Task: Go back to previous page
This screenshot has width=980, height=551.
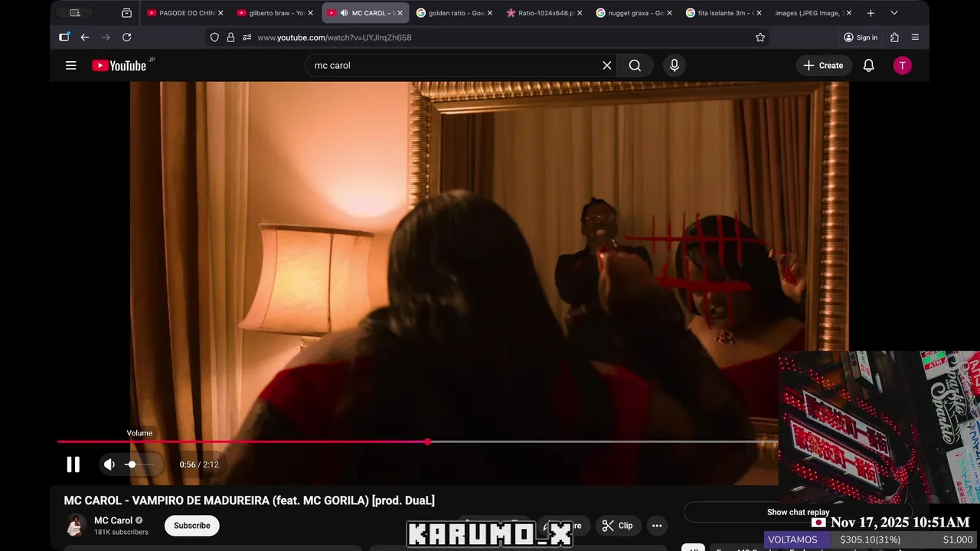Action: pos(85,37)
